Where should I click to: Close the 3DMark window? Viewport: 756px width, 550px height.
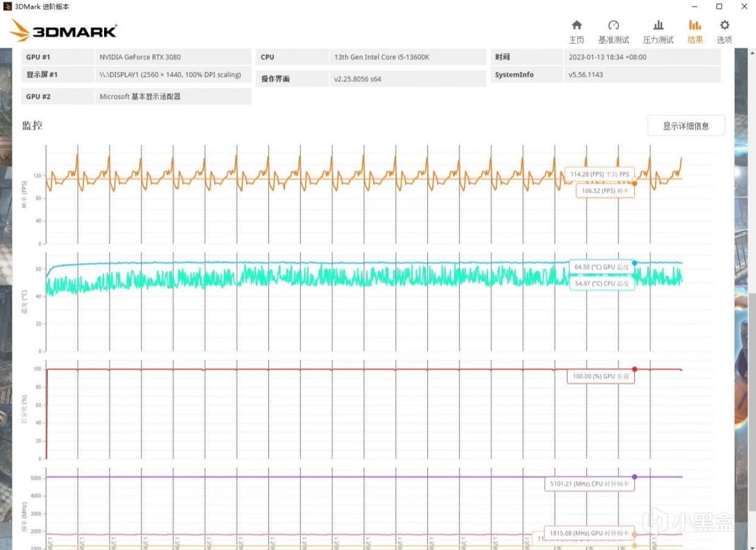[x=744, y=6]
